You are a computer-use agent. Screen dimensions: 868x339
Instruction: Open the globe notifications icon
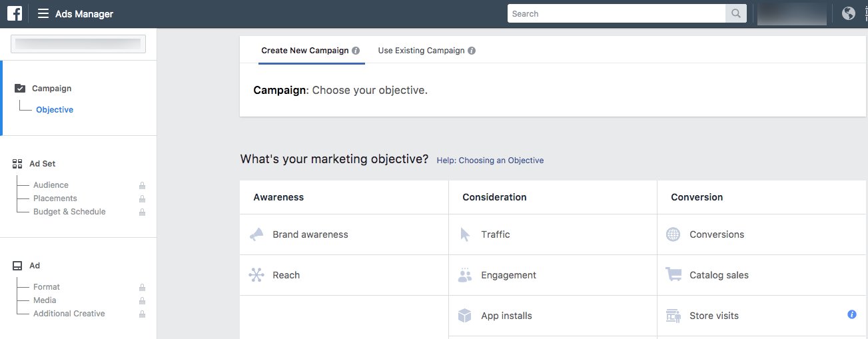848,13
